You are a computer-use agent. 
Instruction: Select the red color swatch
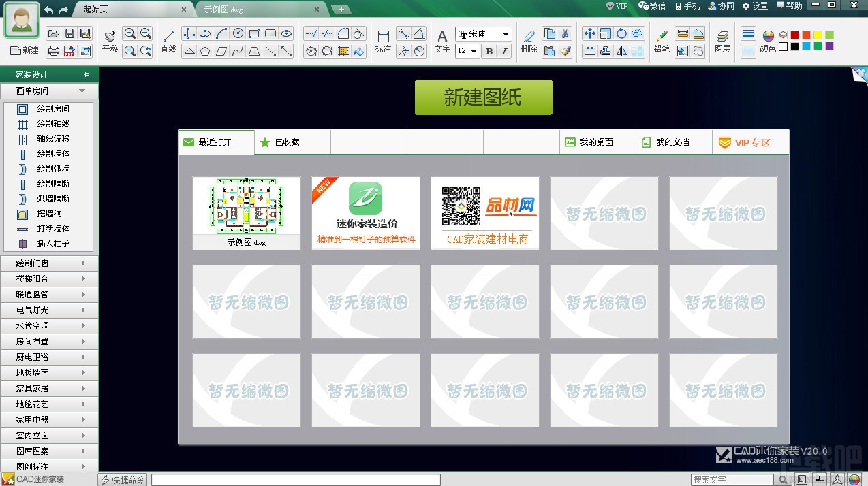[x=794, y=34]
